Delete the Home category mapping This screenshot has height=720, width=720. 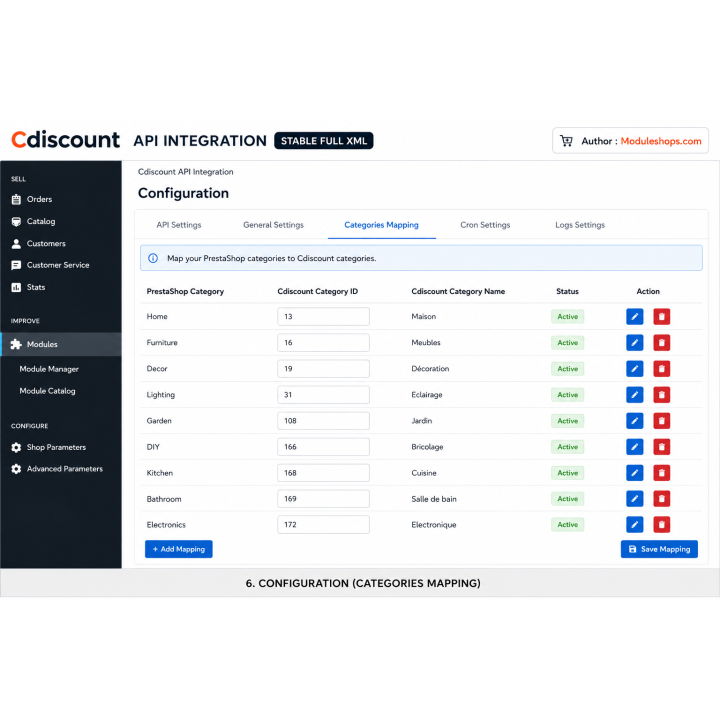[661, 316]
